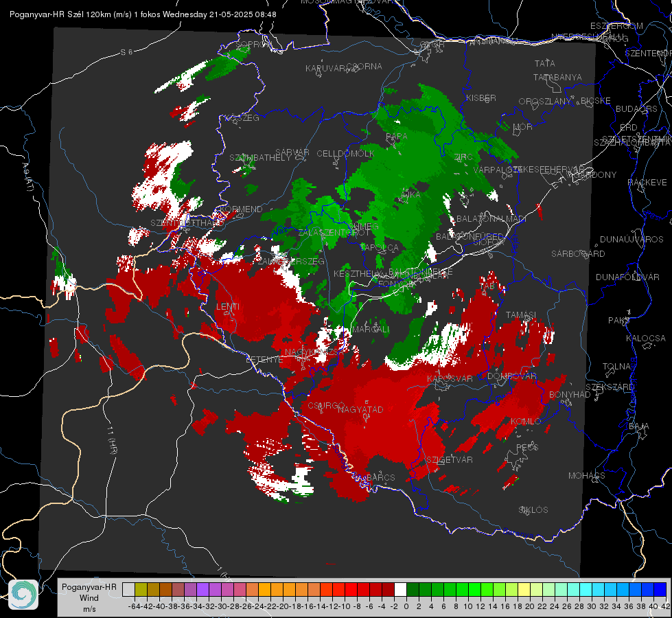Pick the gray leftmost legend swatch
672x618 pixels.
(x=128, y=589)
